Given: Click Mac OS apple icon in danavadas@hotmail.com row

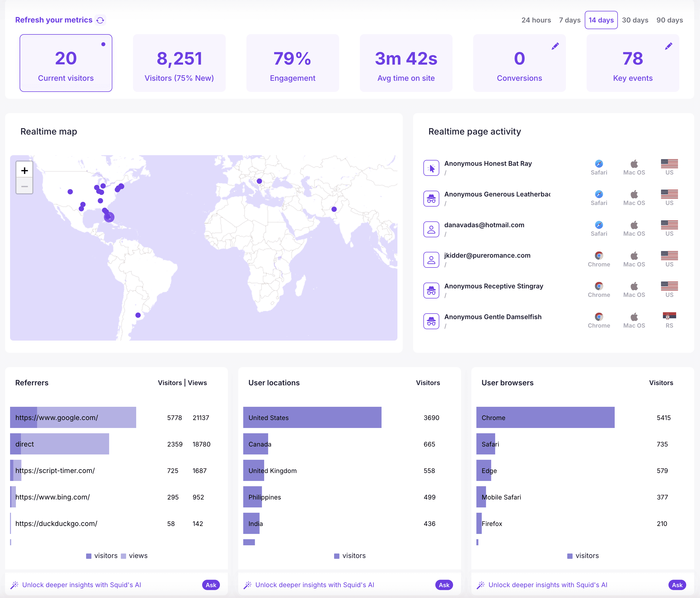Looking at the screenshot, I should click(x=634, y=225).
